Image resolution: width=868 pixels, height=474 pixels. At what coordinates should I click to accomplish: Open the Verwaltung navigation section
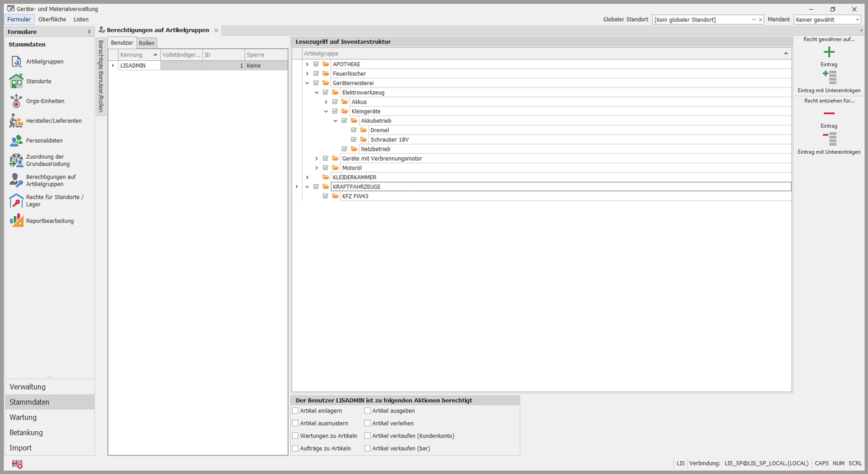(x=27, y=387)
